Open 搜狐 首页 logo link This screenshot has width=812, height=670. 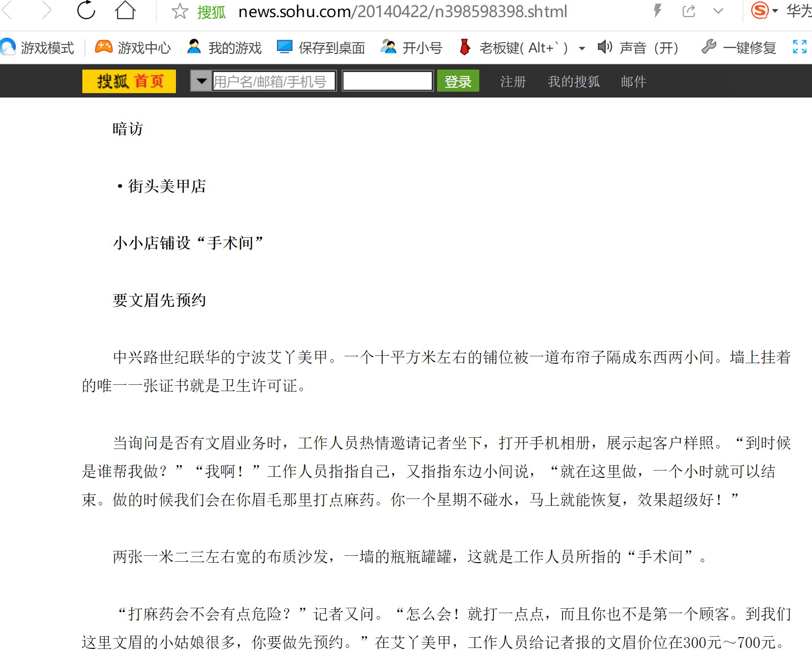click(129, 81)
